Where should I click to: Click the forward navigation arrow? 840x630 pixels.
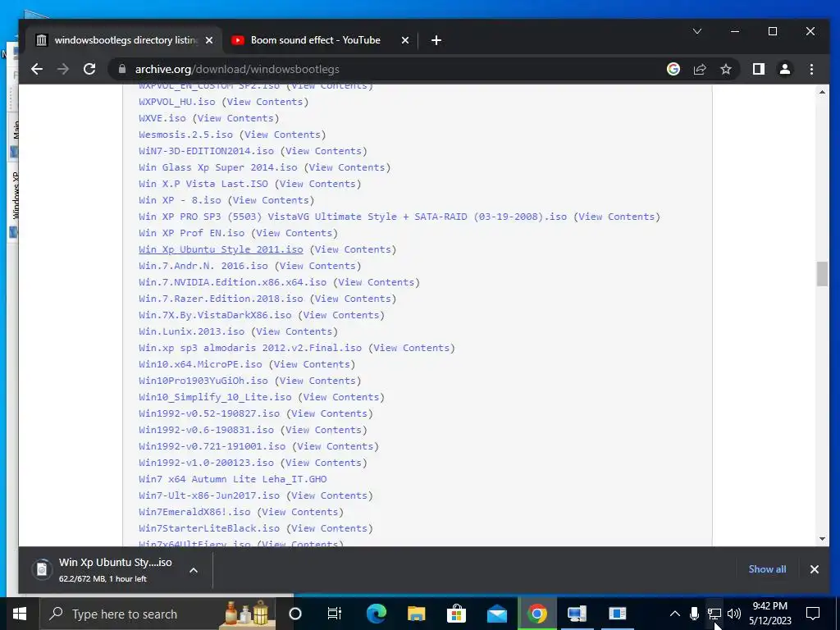(63, 69)
